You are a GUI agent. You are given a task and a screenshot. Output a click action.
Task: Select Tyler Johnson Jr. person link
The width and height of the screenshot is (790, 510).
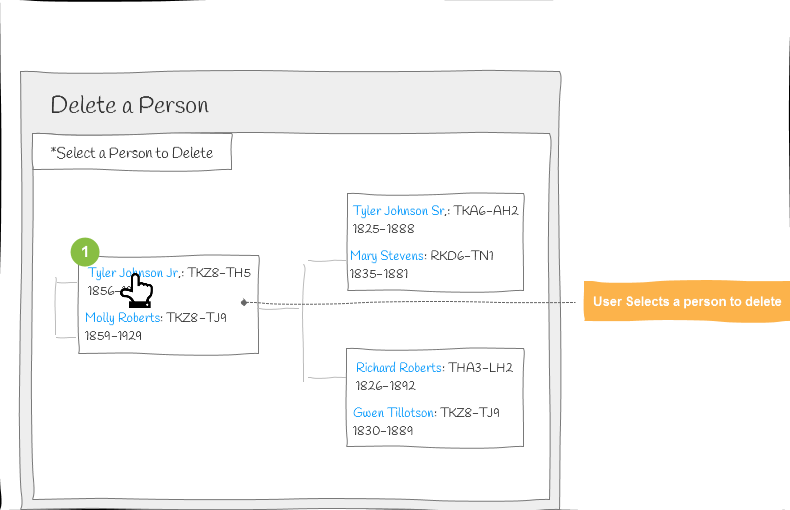click(134, 273)
